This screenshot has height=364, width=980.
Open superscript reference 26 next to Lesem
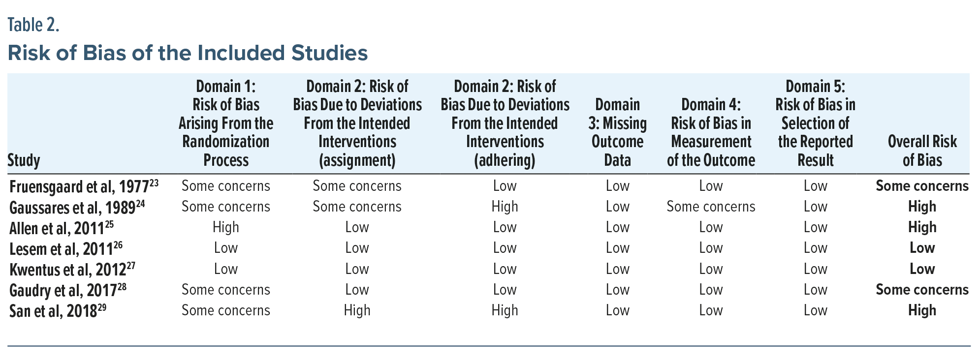click(x=118, y=244)
